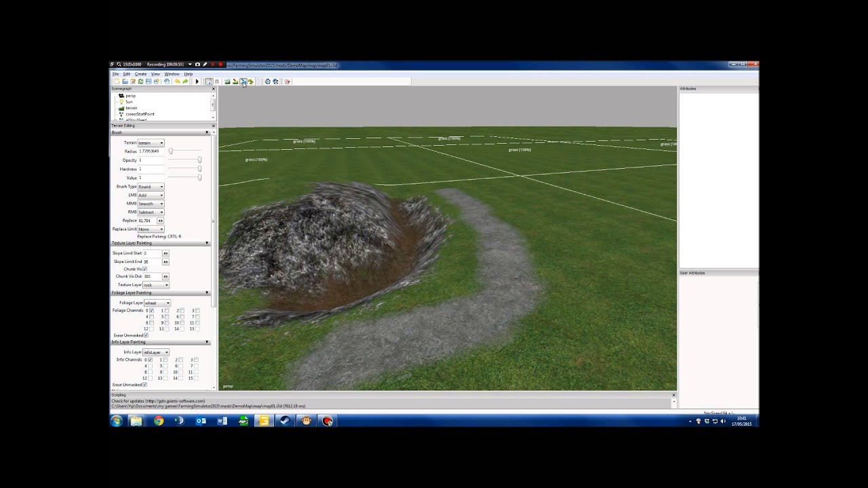Open Steam from taskbar
This screenshot has width=868, height=488.
(285, 421)
